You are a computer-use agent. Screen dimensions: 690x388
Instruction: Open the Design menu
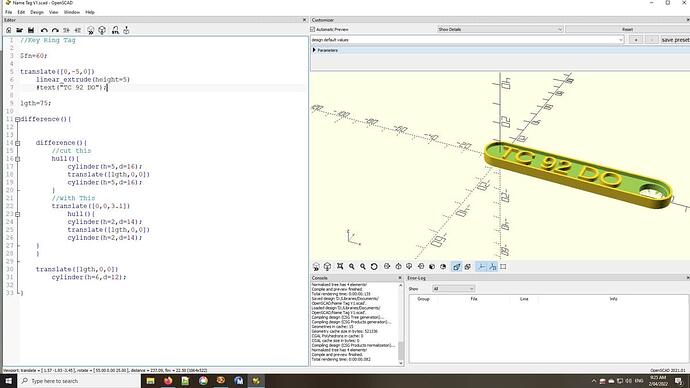tap(37, 12)
